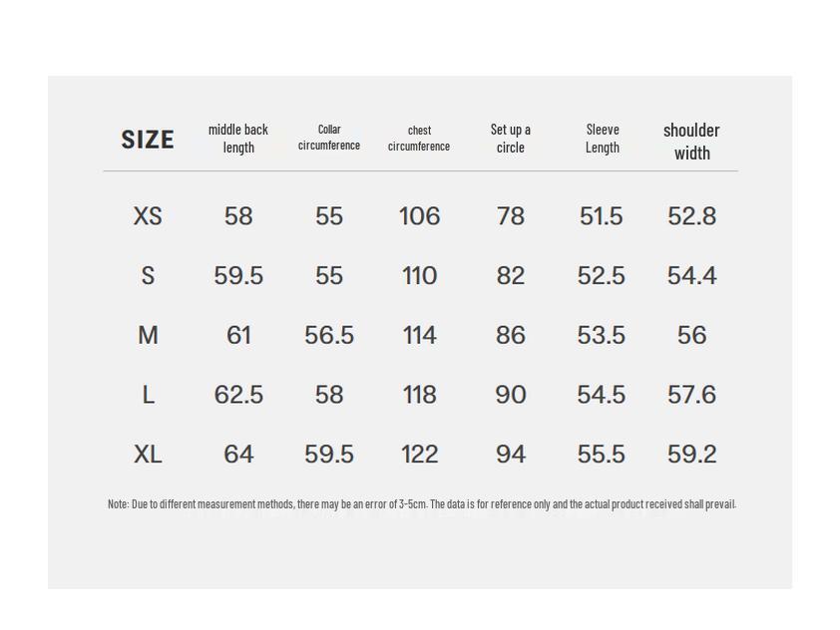Click the L size row label
This screenshot has height=630, width=840.
click(148, 395)
